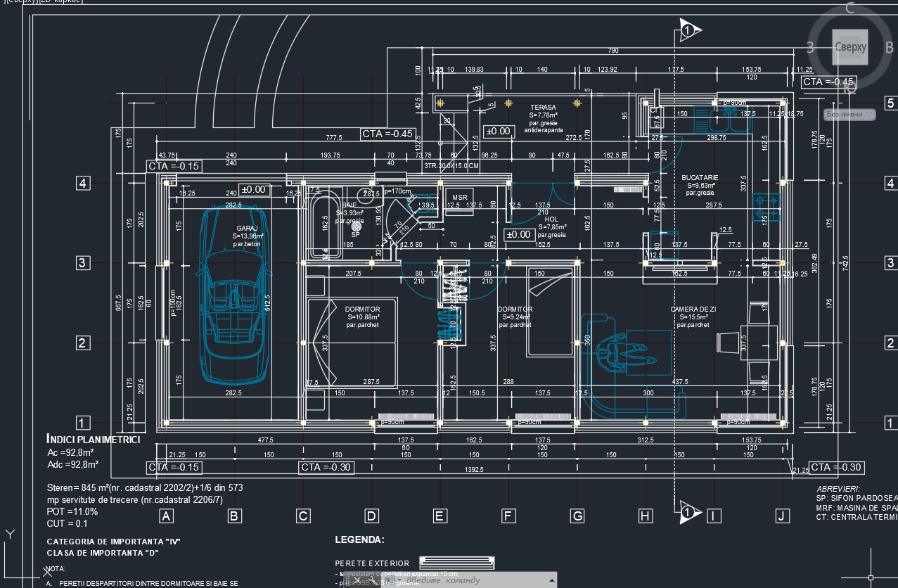Select the TERASA room label
Viewport: 898px width, 588px height.
click(x=543, y=119)
